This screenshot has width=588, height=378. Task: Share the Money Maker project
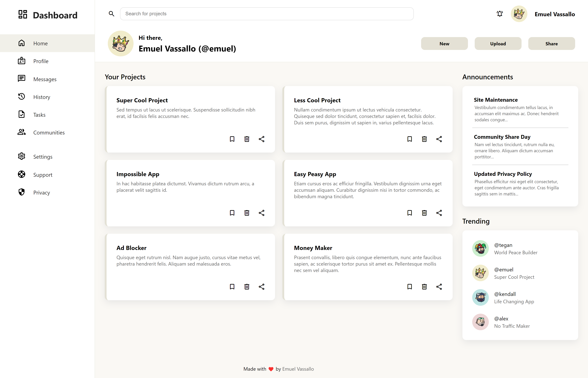439,286
